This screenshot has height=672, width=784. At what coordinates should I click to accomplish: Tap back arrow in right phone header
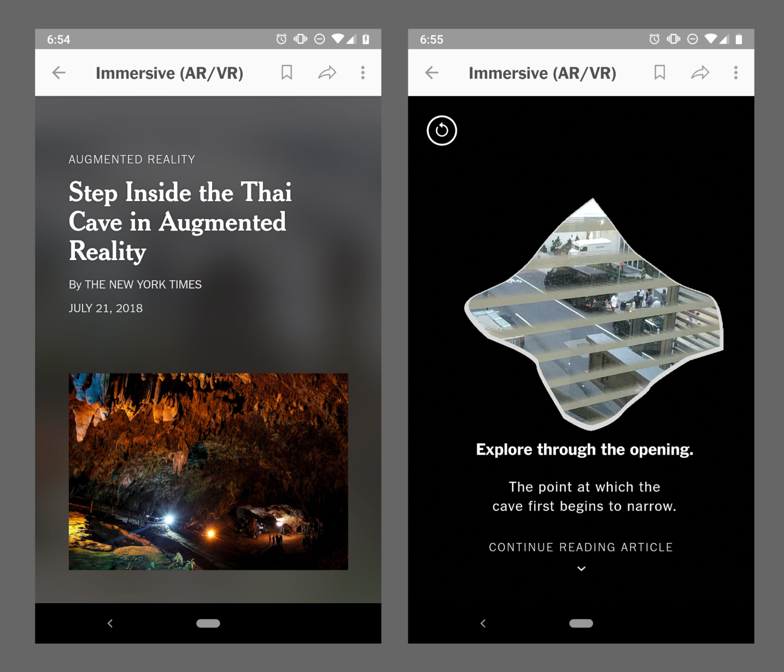point(431,73)
